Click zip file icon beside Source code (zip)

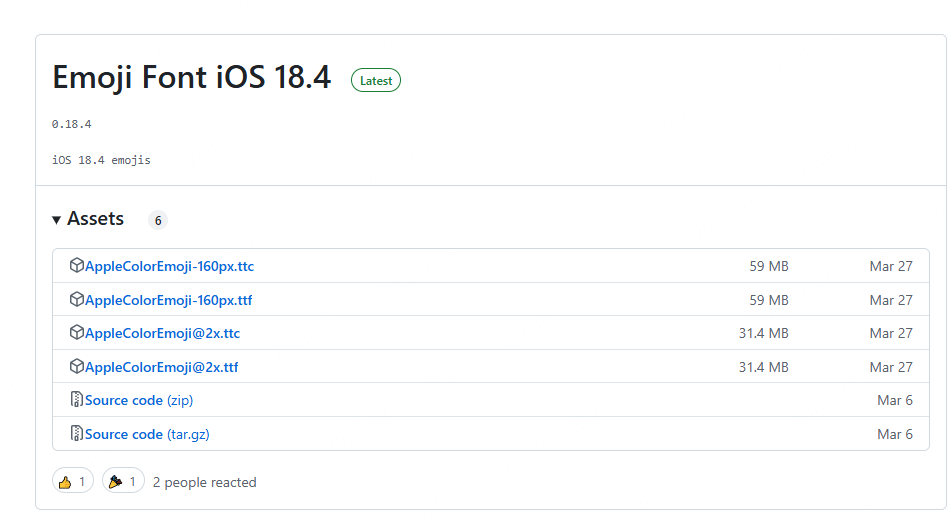tap(76, 399)
